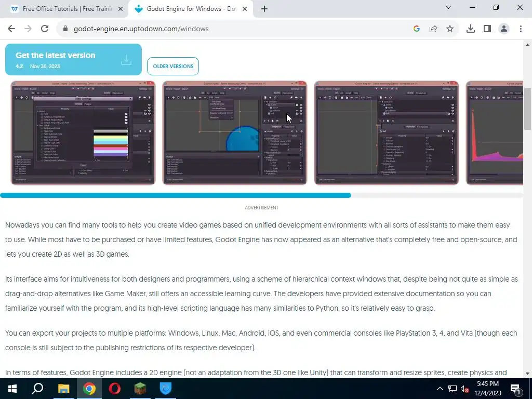
Task: Click the muted volume tray icon
Action: [x=464, y=389]
